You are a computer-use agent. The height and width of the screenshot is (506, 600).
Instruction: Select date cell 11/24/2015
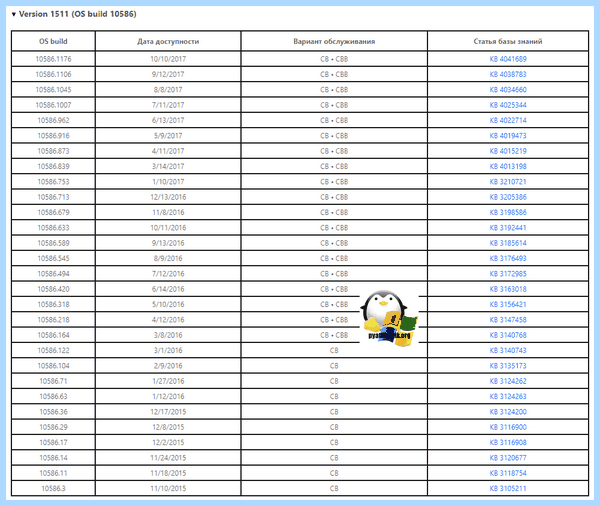(x=168, y=458)
